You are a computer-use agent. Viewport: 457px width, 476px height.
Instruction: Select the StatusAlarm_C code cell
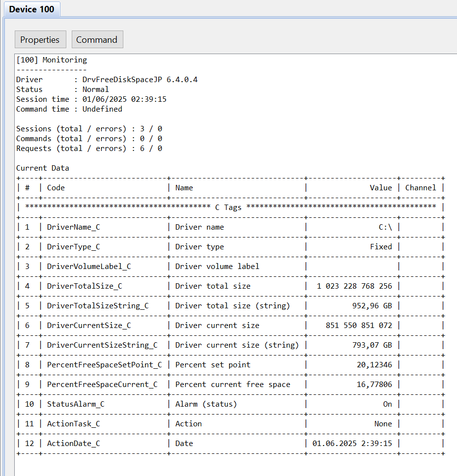tap(76, 404)
